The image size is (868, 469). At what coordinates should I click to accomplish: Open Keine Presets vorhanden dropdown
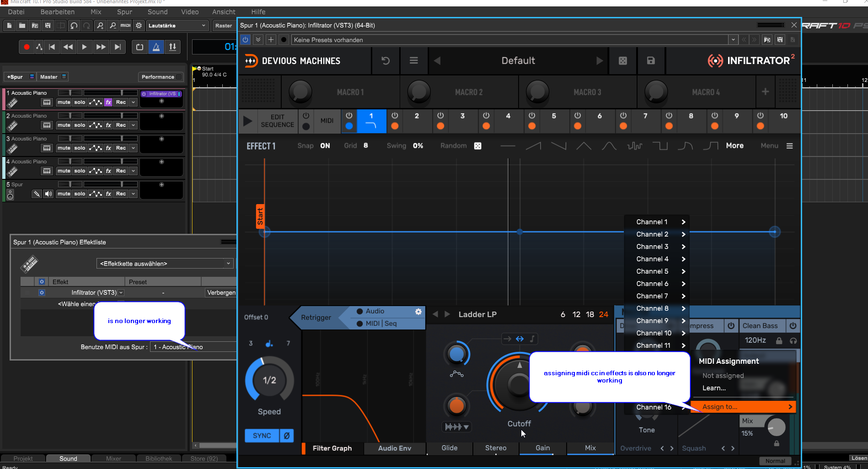tap(733, 40)
